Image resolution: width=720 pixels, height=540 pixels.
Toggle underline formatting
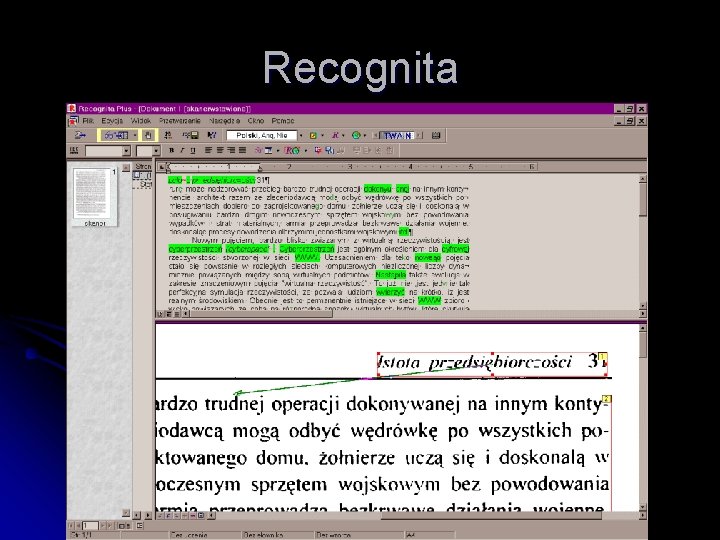192,150
